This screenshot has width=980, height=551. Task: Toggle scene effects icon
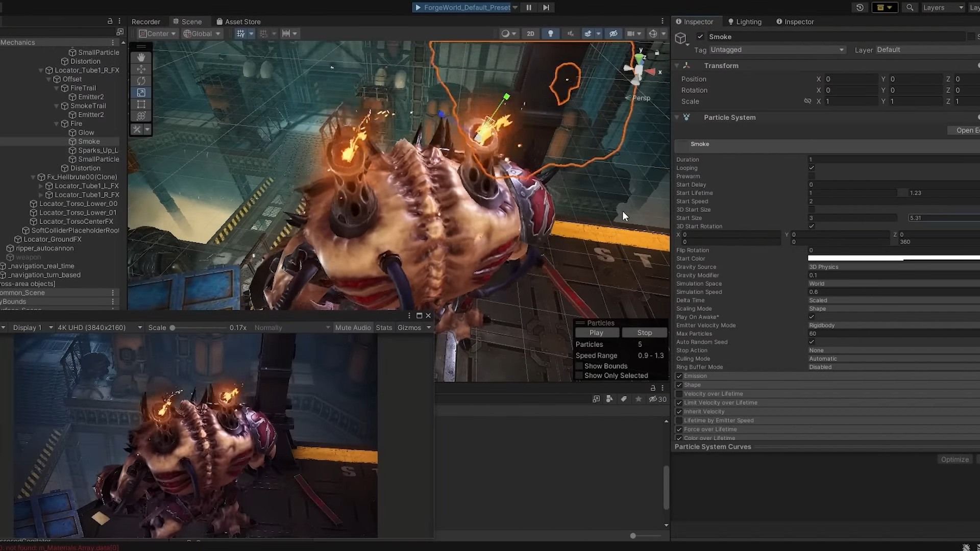[x=588, y=34]
